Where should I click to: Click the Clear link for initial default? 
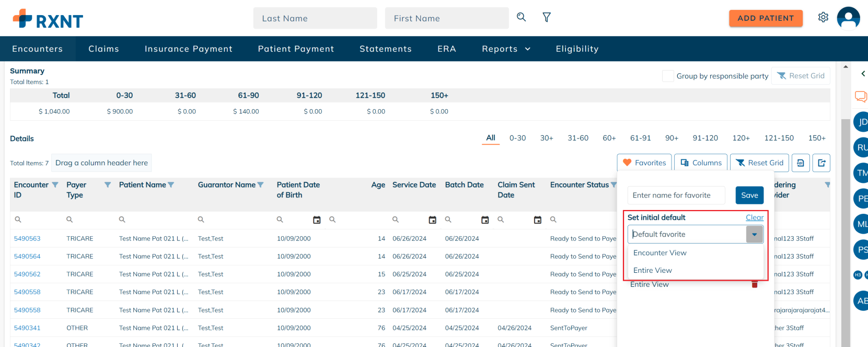point(754,217)
